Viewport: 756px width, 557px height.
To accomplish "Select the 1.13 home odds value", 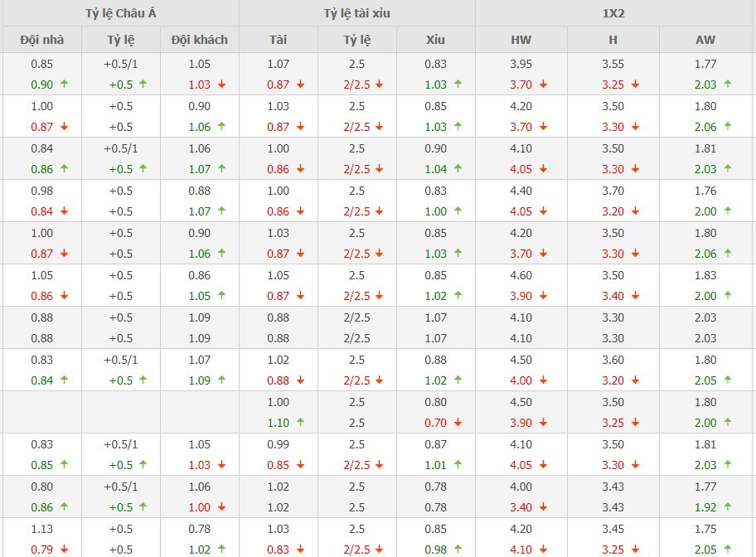I will [x=41, y=528].
